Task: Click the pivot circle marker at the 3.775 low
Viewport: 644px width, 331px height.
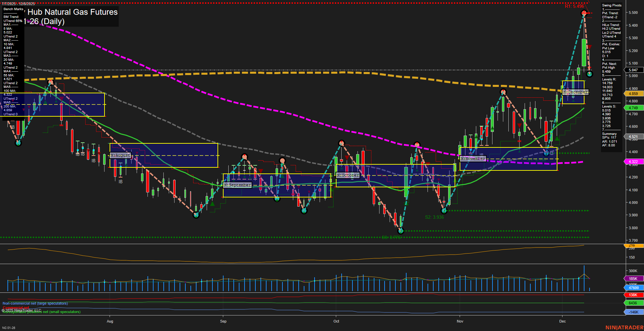Action: (401, 231)
